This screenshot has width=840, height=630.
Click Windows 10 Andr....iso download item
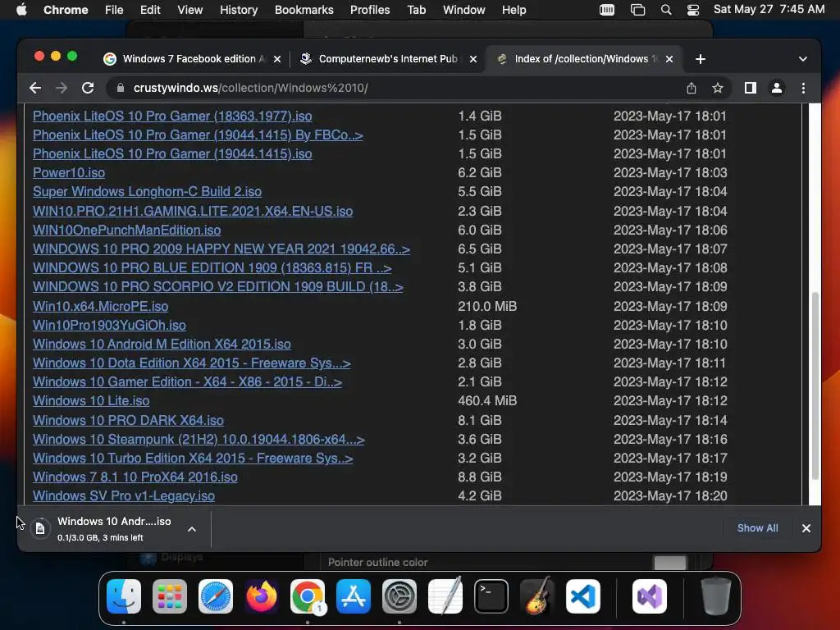(x=114, y=528)
